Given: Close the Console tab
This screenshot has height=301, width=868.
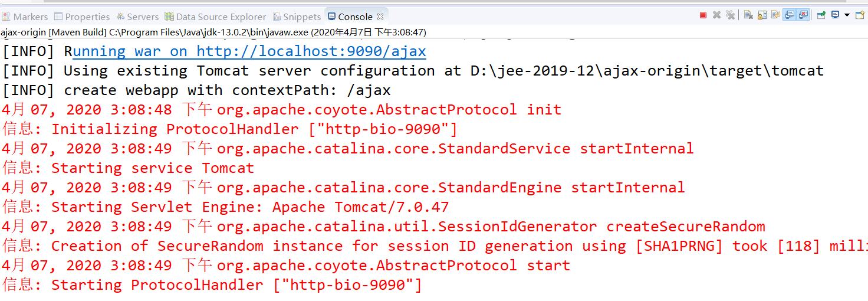Looking at the screenshot, I should coord(380,17).
